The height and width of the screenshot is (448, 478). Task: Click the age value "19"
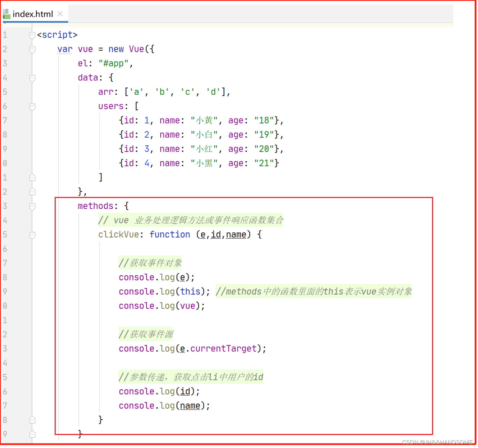[x=264, y=135]
